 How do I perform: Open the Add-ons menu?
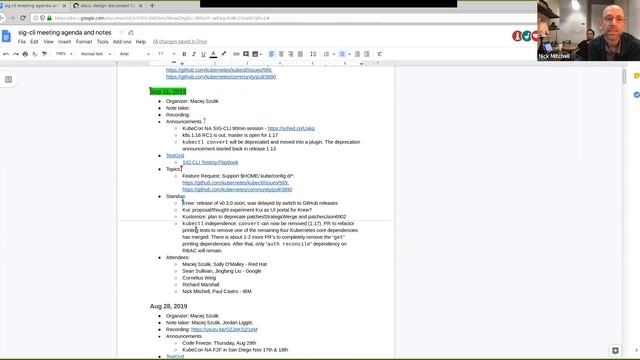coord(122,42)
